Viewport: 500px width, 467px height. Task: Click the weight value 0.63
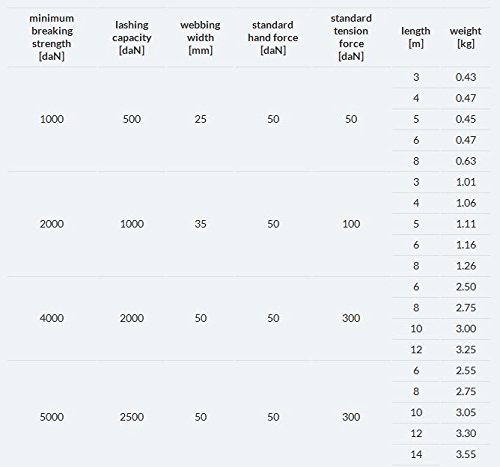click(x=466, y=161)
